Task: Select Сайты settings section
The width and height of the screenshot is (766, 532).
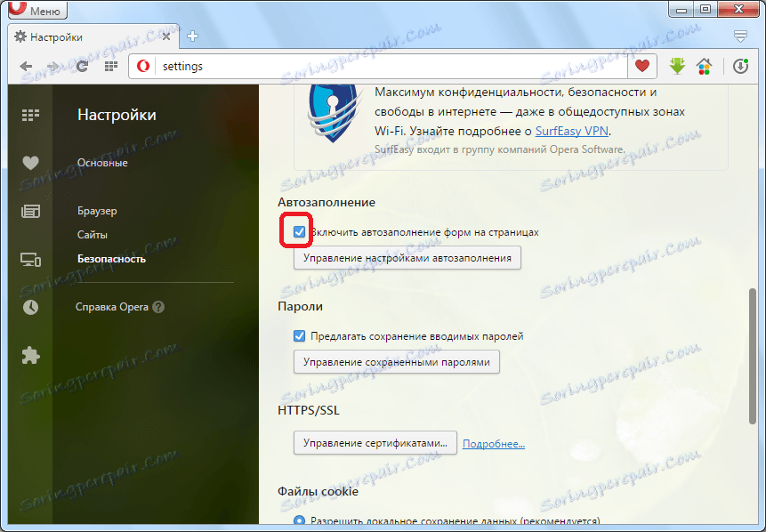Action: pyautogui.click(x=92, y=235)
